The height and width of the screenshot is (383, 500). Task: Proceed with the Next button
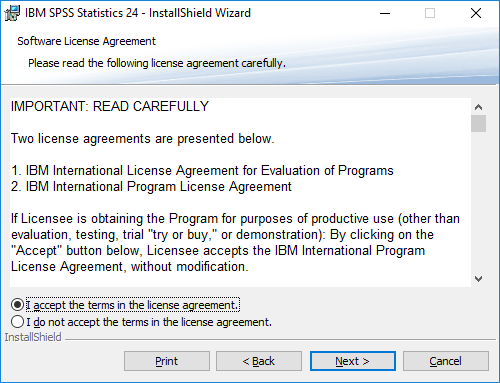click(353, 361)
